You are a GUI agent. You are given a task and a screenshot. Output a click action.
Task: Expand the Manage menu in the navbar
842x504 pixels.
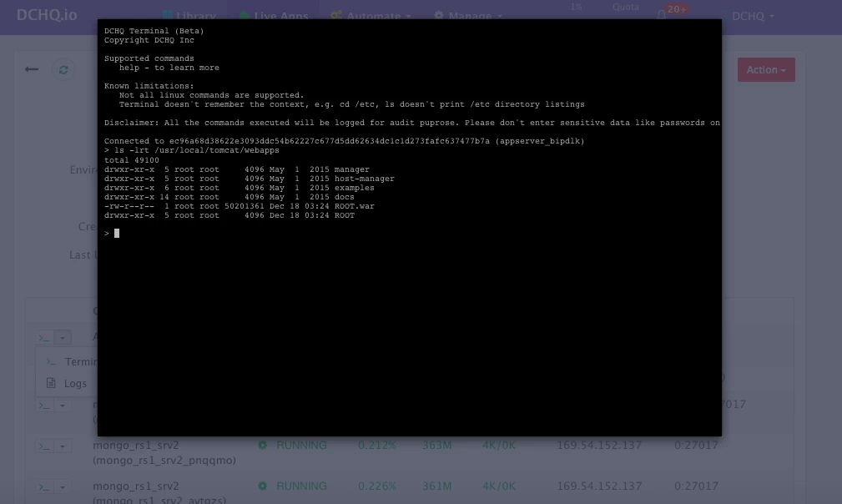pos(467,16)
